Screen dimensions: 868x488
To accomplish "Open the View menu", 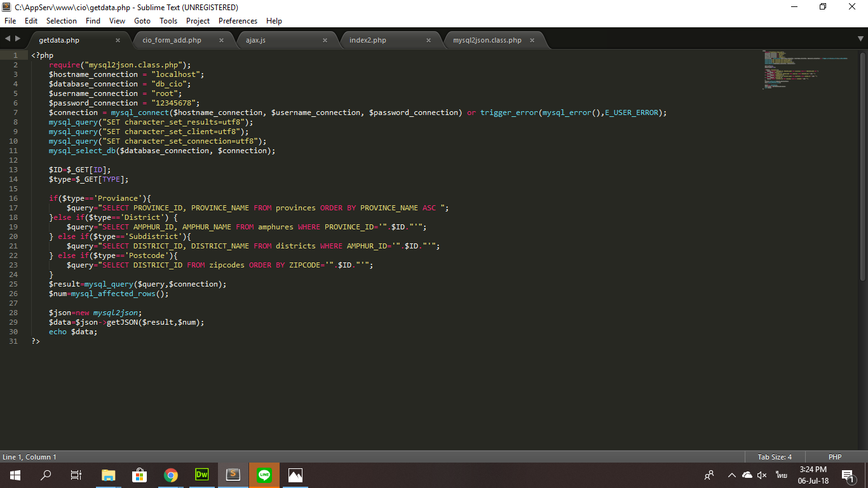I will pyautogui.click(x=117, y=21).
